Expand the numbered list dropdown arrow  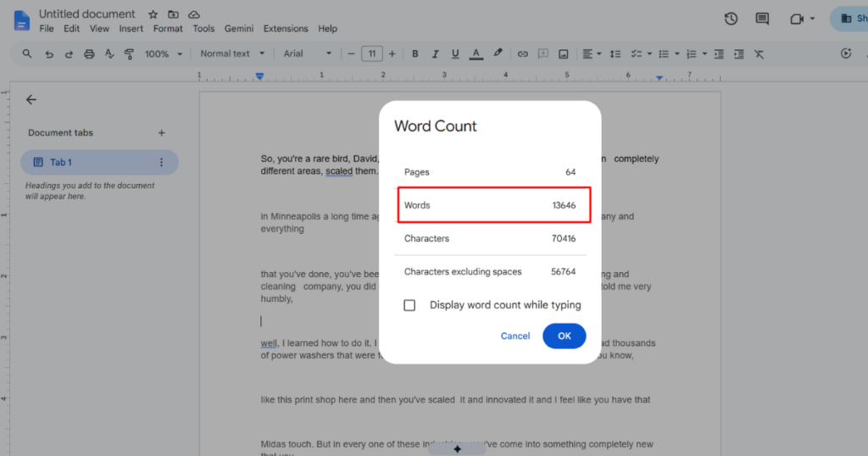[704, 54]
